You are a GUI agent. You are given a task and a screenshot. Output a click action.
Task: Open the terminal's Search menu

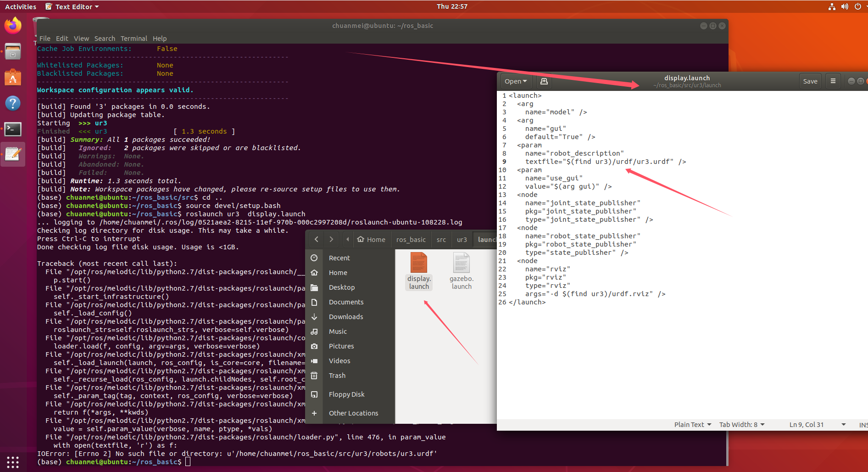click(x=105, y=38)
